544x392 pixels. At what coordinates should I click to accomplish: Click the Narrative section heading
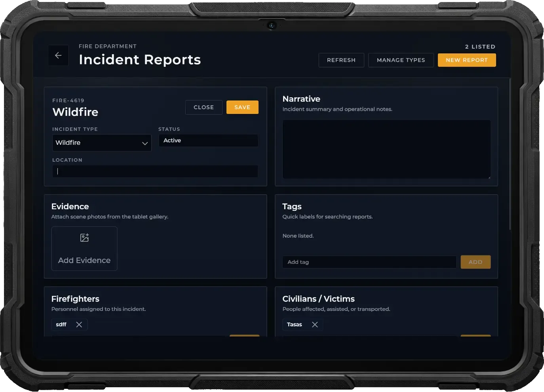pyautogui.click(x=301, y=99)
